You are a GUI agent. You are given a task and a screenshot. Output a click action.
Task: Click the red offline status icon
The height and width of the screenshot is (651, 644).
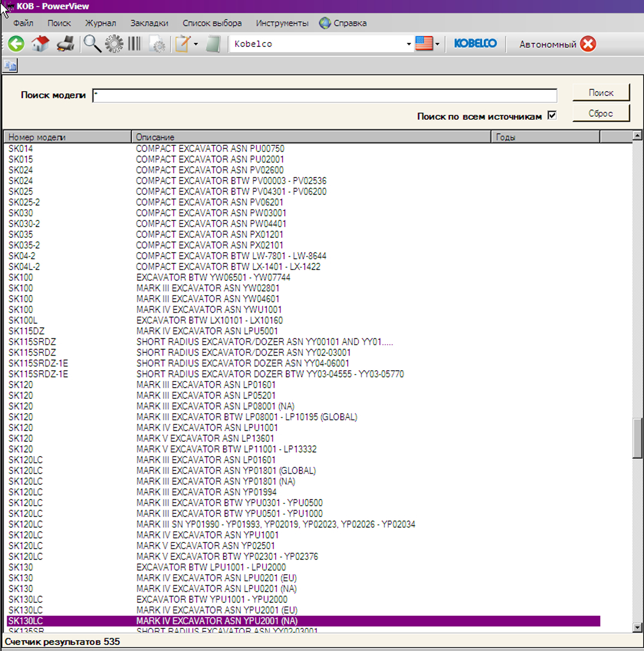click(588, 44)
